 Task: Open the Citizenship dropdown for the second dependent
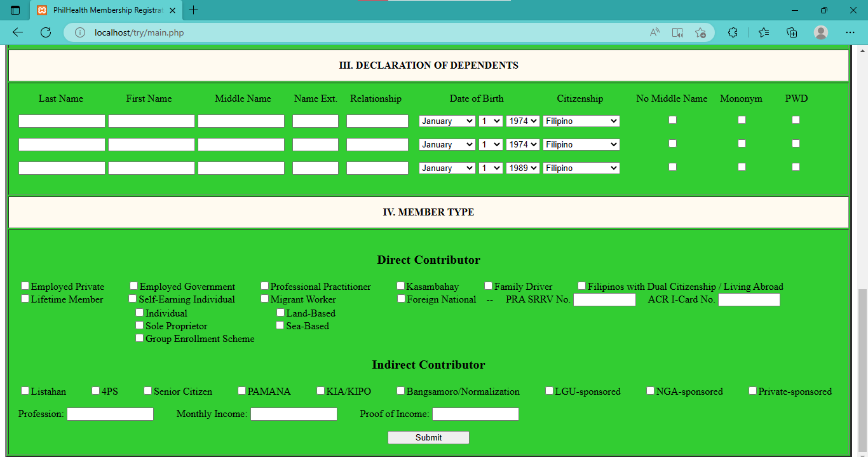click(581, 144)
